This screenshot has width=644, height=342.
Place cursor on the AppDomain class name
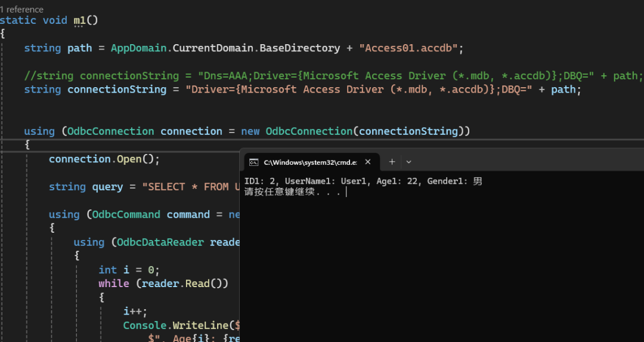(139, 48)
